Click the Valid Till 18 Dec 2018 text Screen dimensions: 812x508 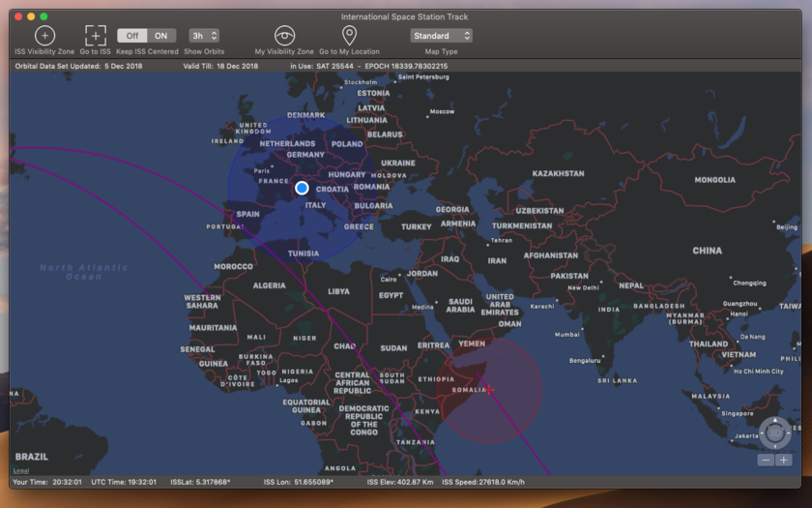click(220, 67)
